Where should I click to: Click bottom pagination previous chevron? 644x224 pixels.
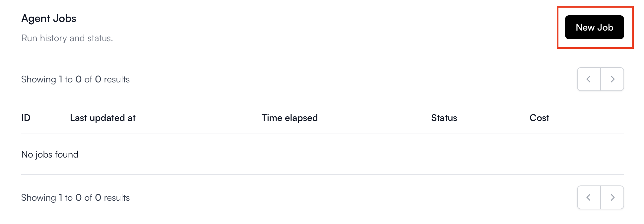pyautogui.click(x=589, y=197)
